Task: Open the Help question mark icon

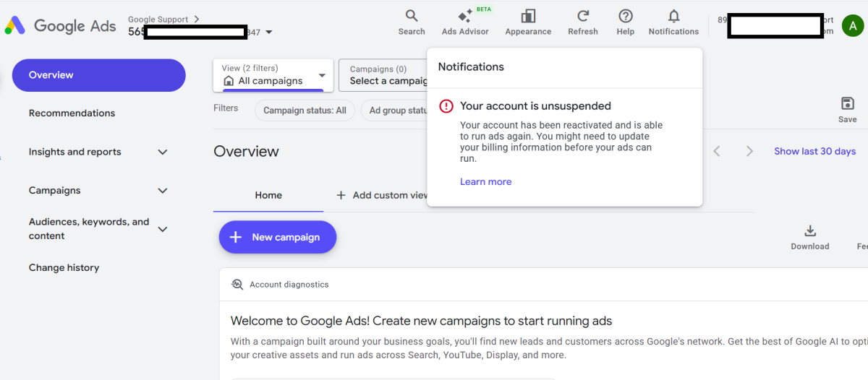Action: click(626, 17)
